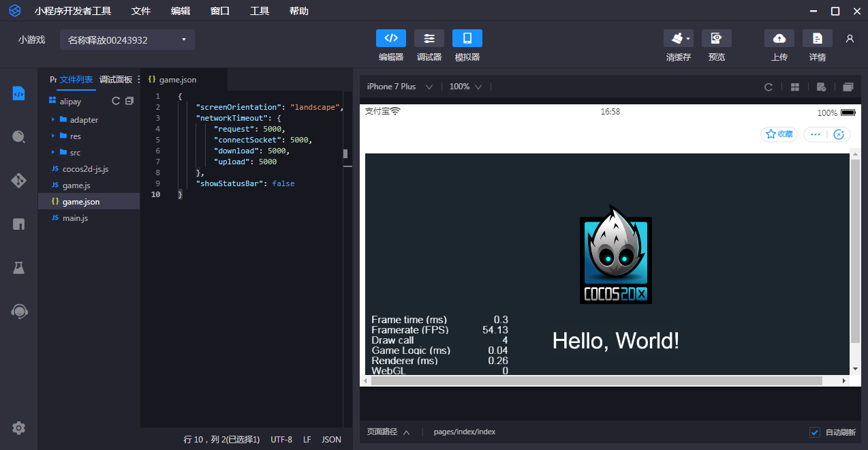This screenshot has height=450, width=868.
Task: Click the 小游戏 label
Action: click(x=31, y=40)
